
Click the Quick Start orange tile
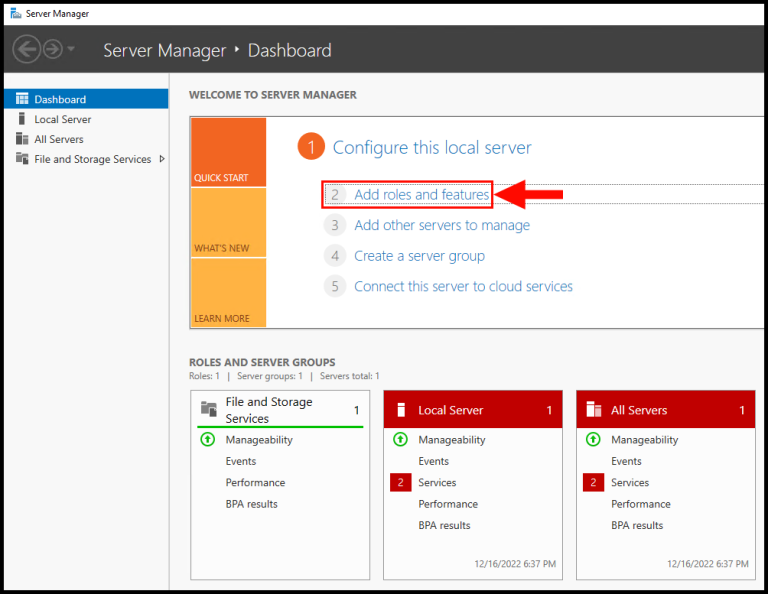228,152
